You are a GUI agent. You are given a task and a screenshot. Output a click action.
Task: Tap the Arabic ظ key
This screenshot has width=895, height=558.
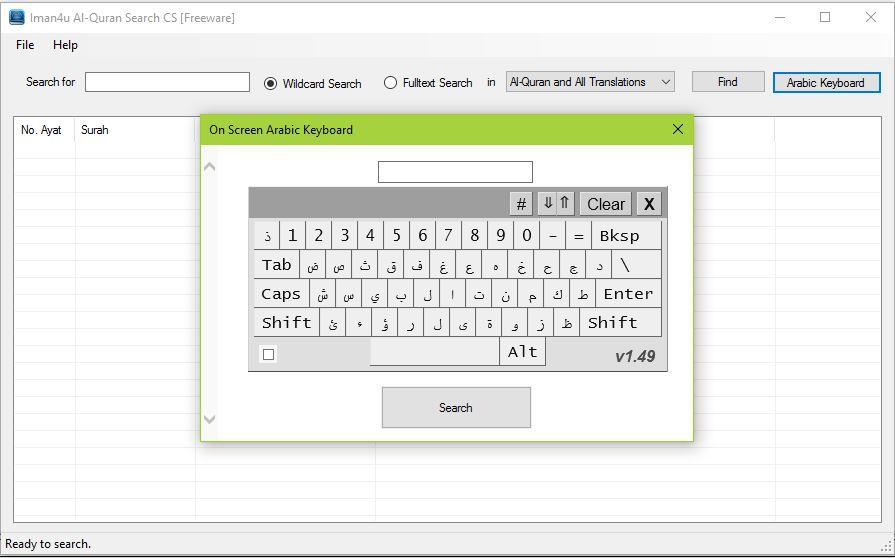[x=567, y=323]
